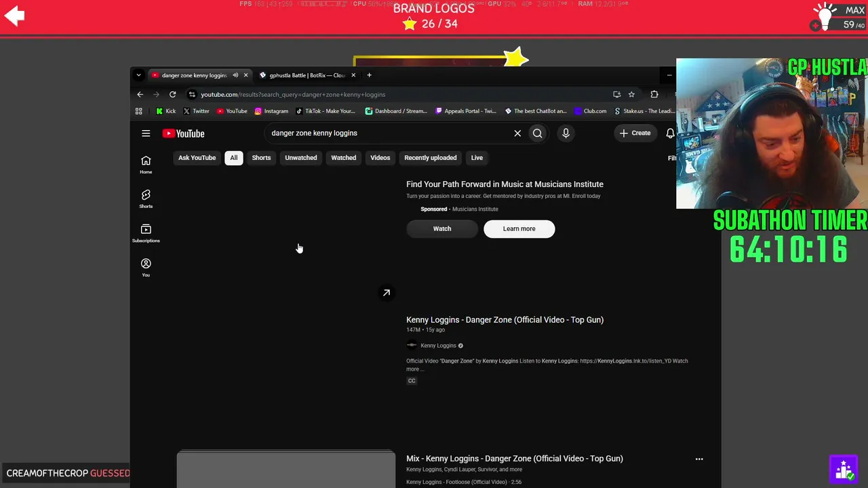
Task: Go back with the browser back arrow
Action: tap(140, 94)
